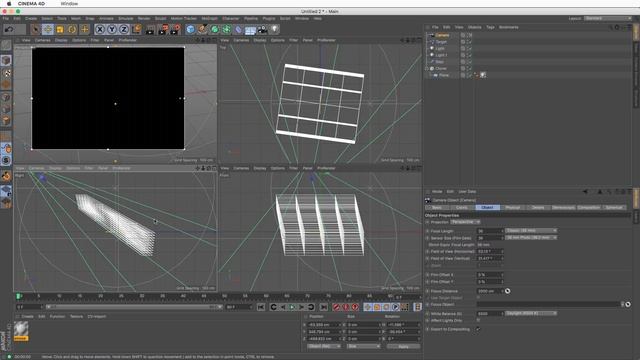Open Object (Rel) coordinate mode dropdown
Screen dimensions: 640x360
click(324, 346)
